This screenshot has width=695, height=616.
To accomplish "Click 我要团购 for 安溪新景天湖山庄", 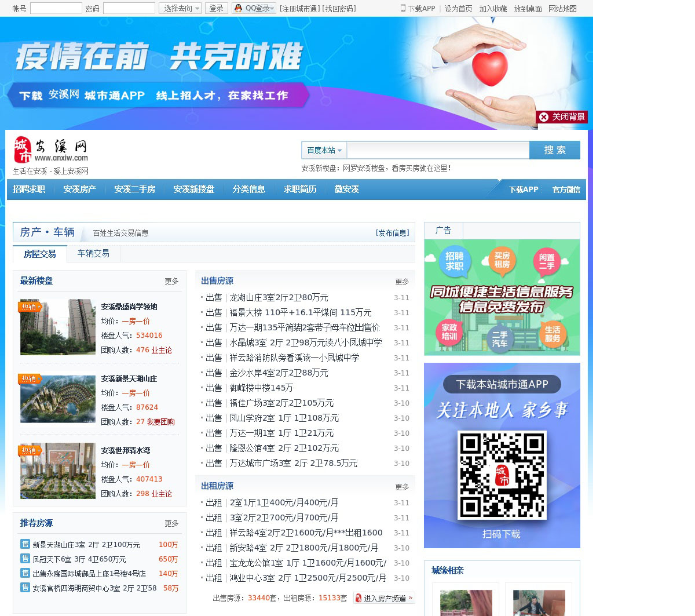I will (160, 422).
